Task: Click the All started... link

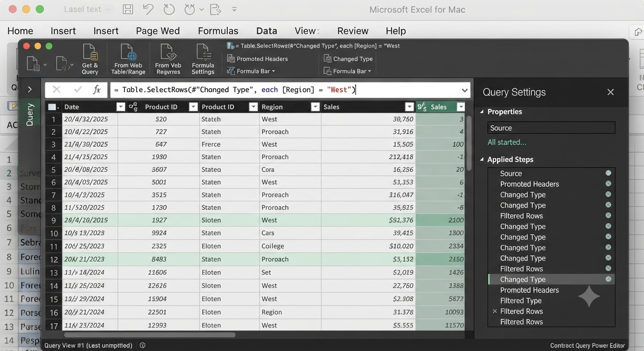Action: (x=507, y=142)
